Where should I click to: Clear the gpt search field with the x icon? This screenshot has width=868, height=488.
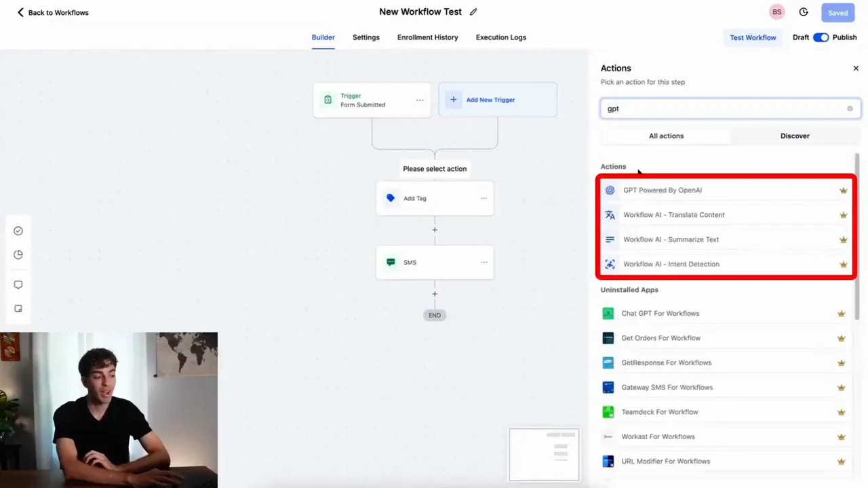850,108
